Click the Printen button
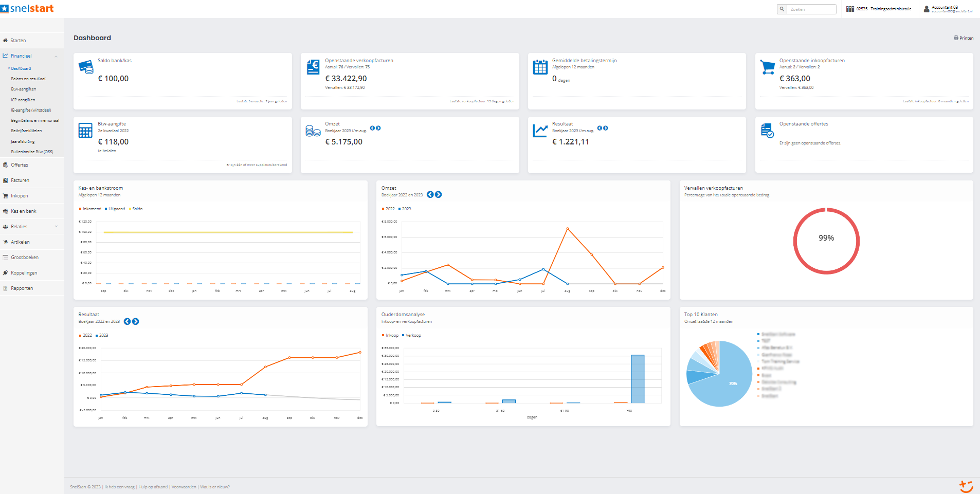The width and height of the screenshot is (980, 494). pyautogui.click(x=964, y=38)
